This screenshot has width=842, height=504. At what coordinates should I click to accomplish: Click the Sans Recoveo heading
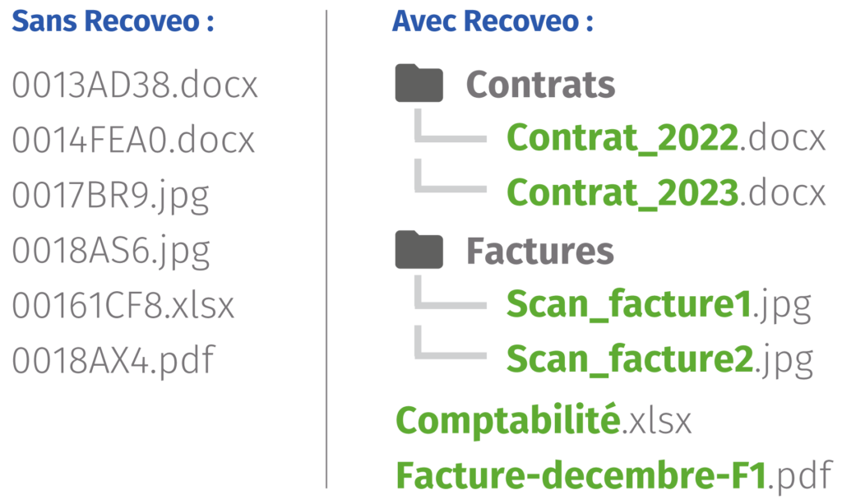point(113,21)
